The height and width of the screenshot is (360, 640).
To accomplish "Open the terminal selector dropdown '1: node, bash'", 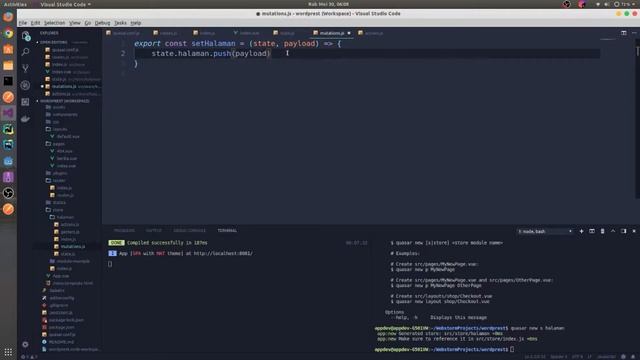I will (545, 231).
